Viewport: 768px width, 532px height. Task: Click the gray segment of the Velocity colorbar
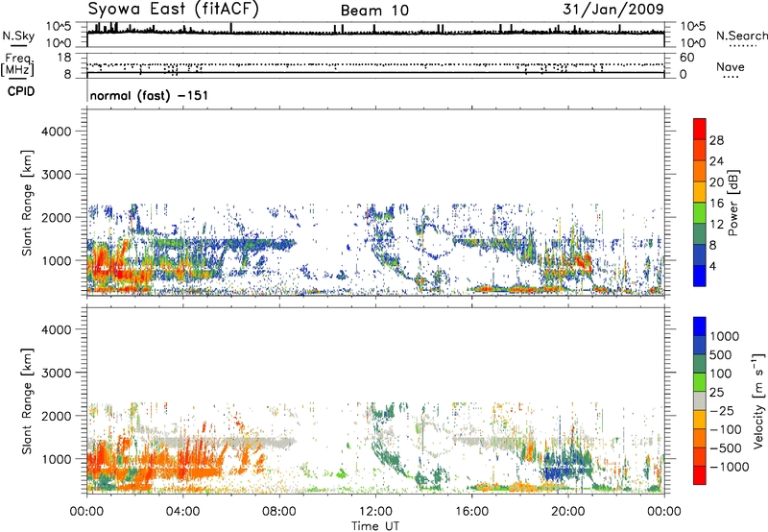[x=700, y=400]
